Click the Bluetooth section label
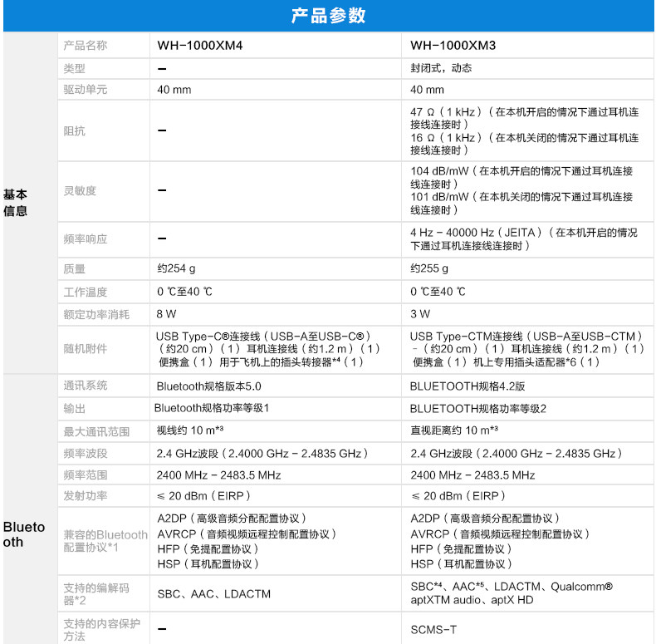 coord(24,534)
